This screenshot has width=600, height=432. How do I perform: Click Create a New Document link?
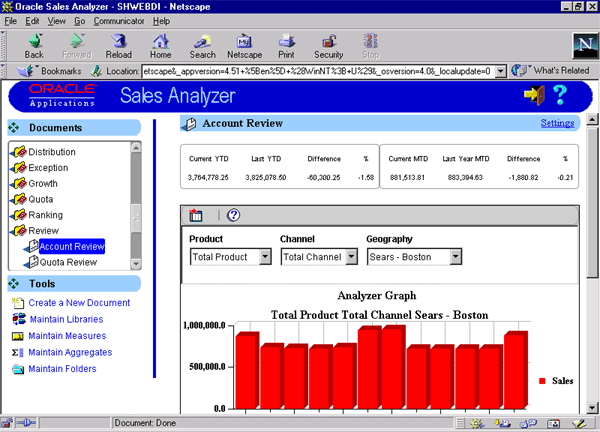point(79,303)
